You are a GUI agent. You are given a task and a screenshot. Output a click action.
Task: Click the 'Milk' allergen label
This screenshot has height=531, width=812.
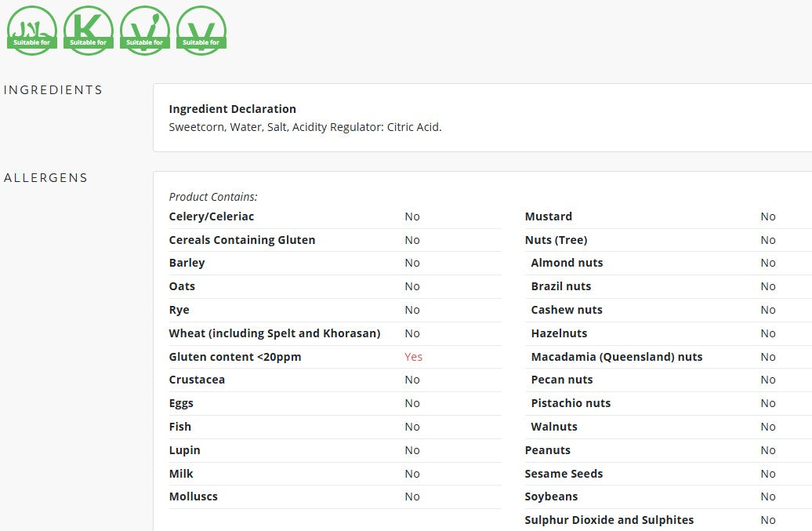[181, 474]
